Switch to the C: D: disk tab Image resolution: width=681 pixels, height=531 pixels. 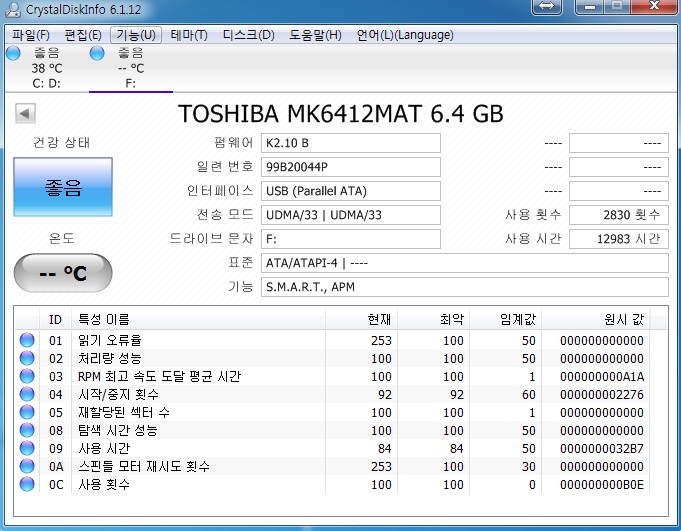(46, 68)
